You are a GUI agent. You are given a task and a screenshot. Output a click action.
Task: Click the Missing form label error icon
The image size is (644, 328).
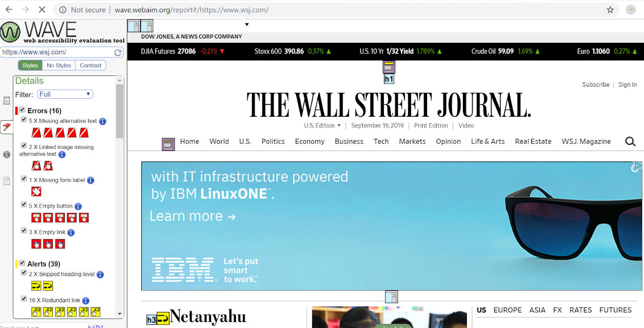pyautogui.click(x=36, y=191)
